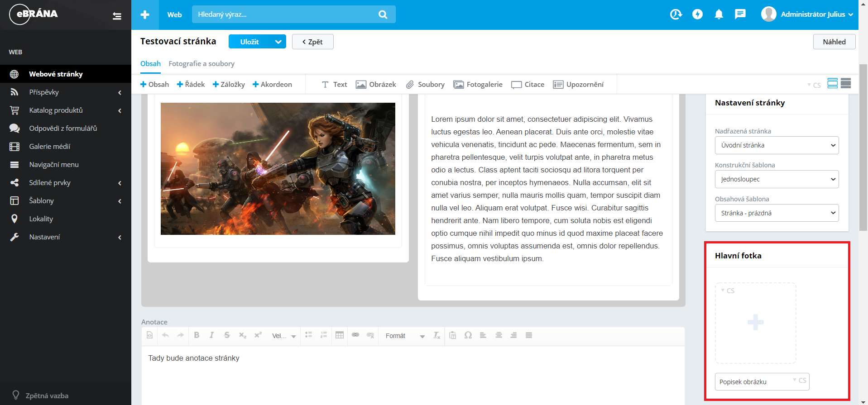
Task: Click the administrator avatar picture
Action: click(x=769, y=14)
